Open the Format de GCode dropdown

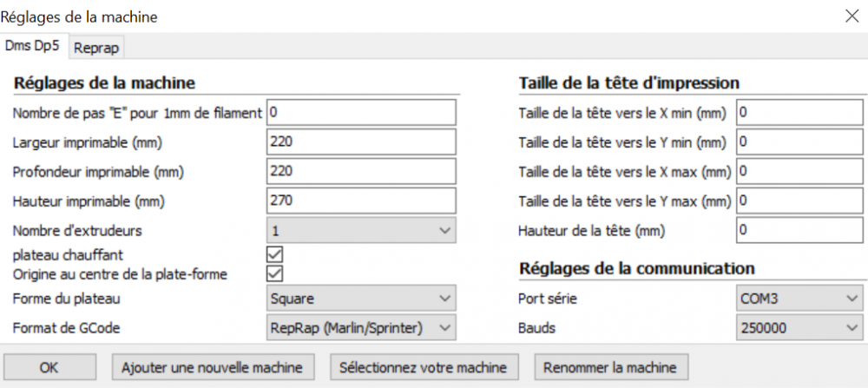click(x=361, y=327)
